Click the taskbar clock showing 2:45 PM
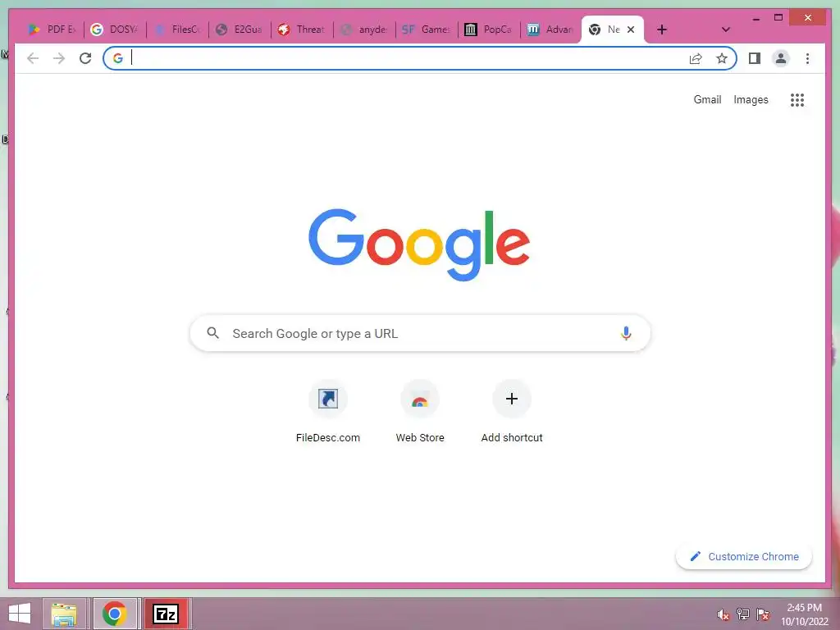This screenshot has height=630, width=840. tap(804, 614)
